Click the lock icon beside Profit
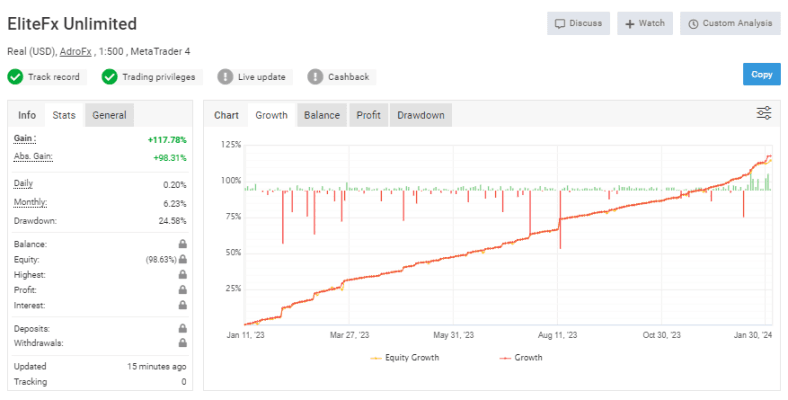 182,289
